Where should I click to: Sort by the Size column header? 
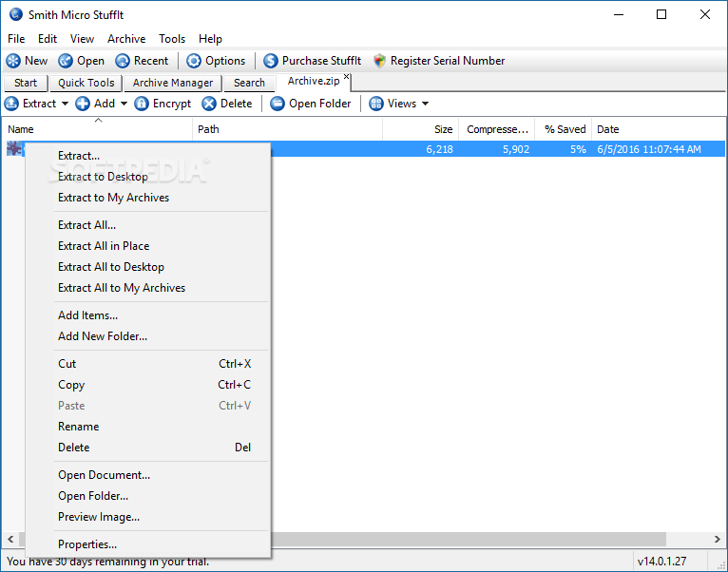pyautogui.click(x=421, y=129)
